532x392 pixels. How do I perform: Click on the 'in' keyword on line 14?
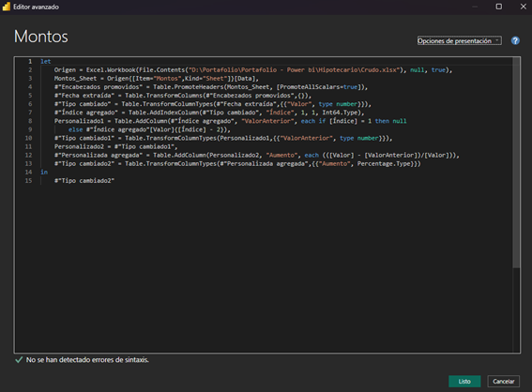click(44, 172)
